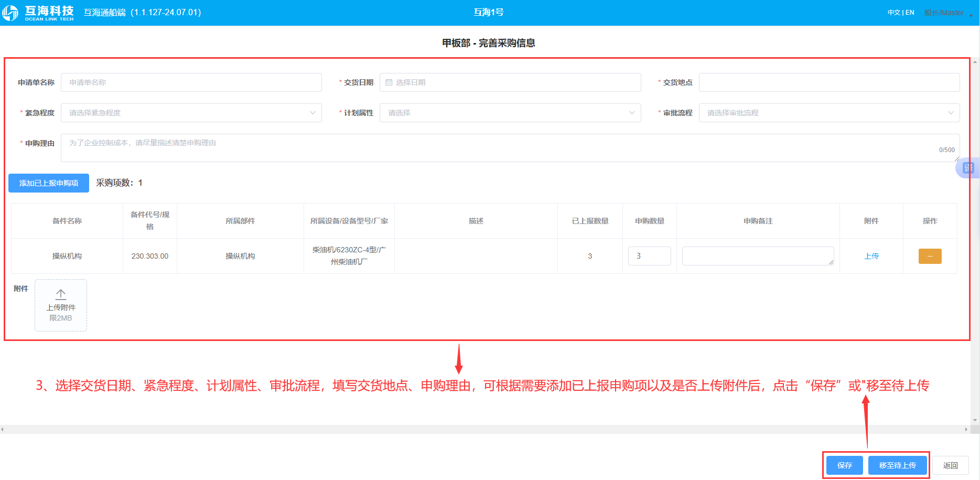Open the floating side feedback icon
980x480 pixels.
click(968, 168)
